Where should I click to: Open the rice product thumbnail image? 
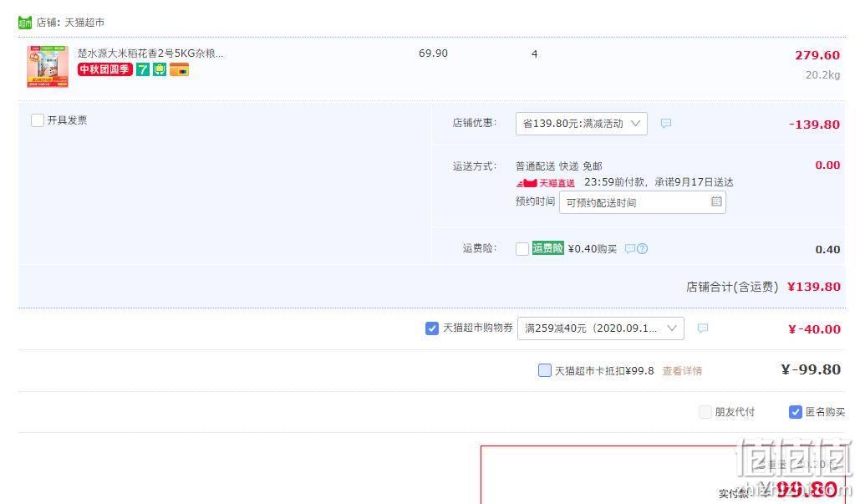pyautogui.click(x=48, y=66)
